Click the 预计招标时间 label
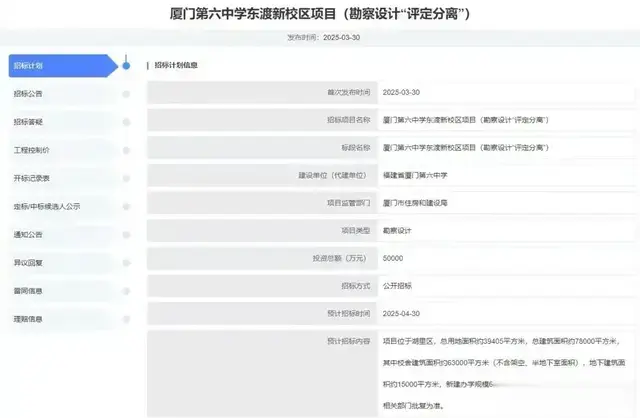The width and height of the screenshot is (640, 418). pyautogui.click(x=349, y=314)
